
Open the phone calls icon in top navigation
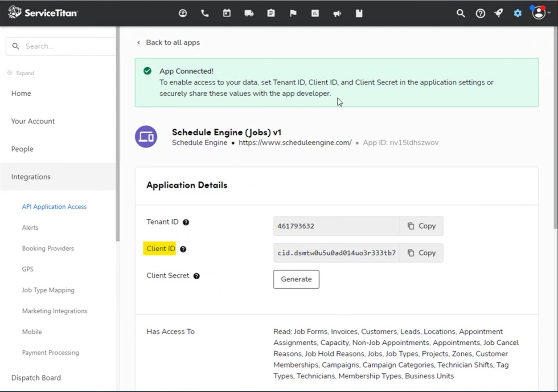[x=205, y=13]
